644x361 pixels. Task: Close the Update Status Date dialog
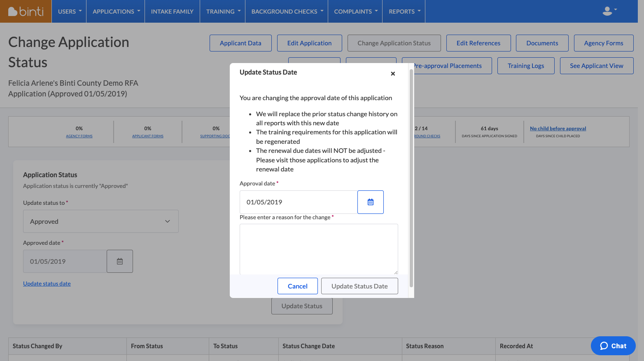click(x=393, y=74)
